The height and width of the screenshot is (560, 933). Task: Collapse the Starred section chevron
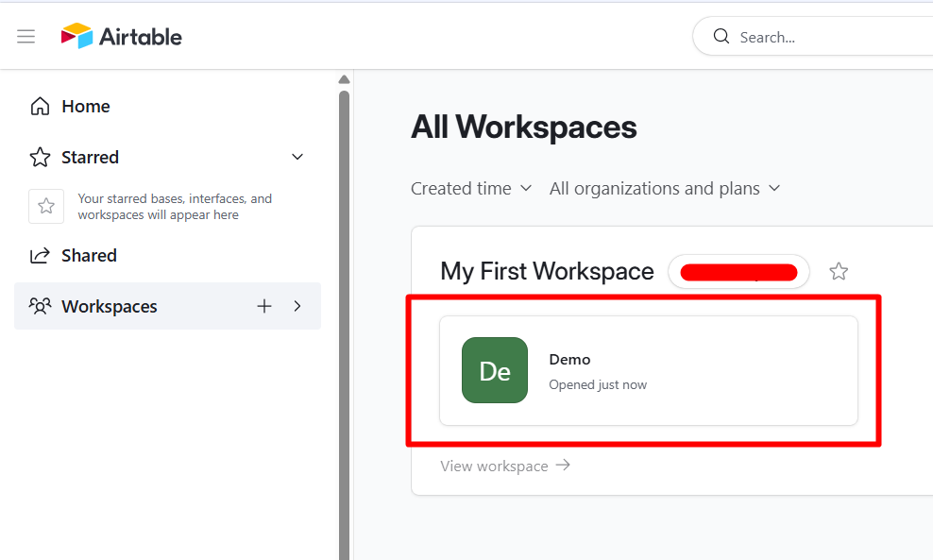(297, 157)
